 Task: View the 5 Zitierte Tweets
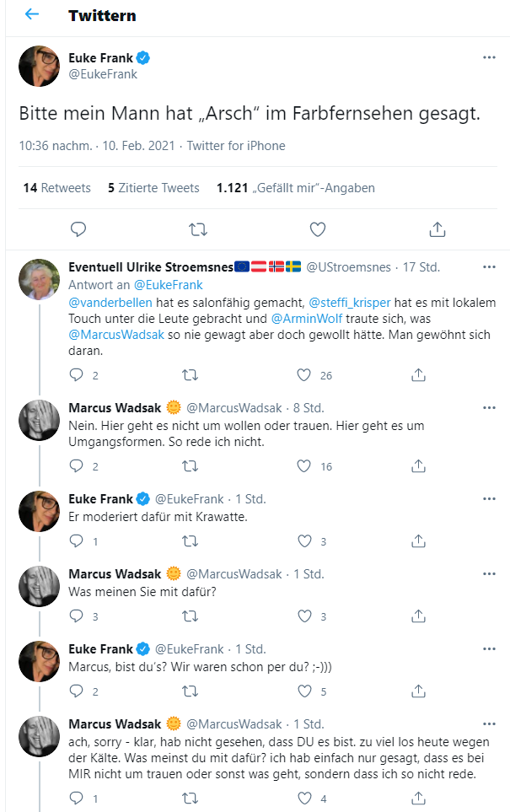[x=153, y=188]
